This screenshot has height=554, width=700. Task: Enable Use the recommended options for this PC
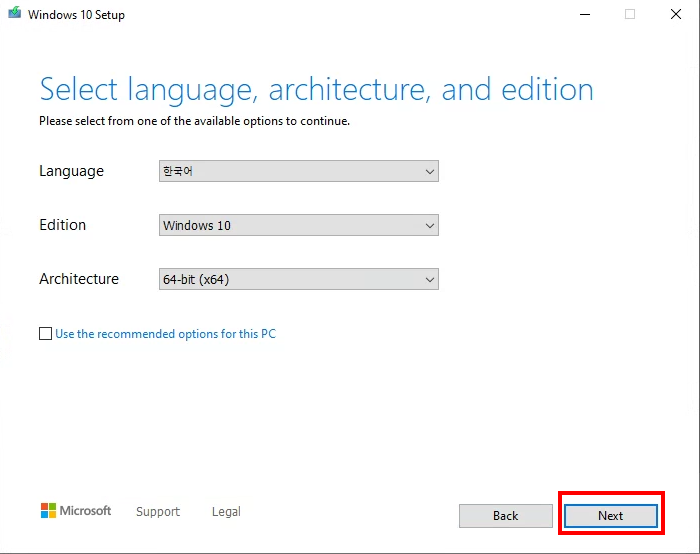click(x=45, y=333)
